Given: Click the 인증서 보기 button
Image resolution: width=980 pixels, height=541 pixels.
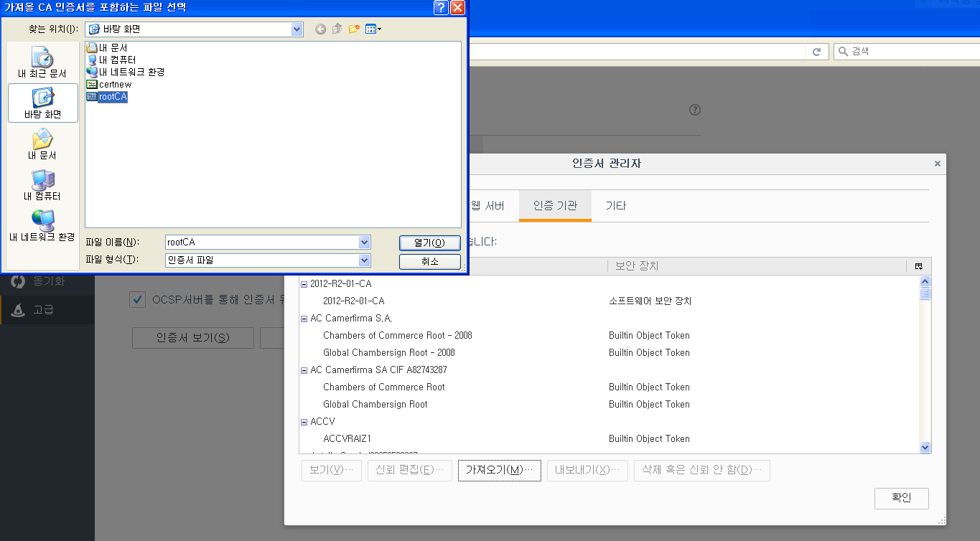Looking at the screenshot, I should point(193,338).
